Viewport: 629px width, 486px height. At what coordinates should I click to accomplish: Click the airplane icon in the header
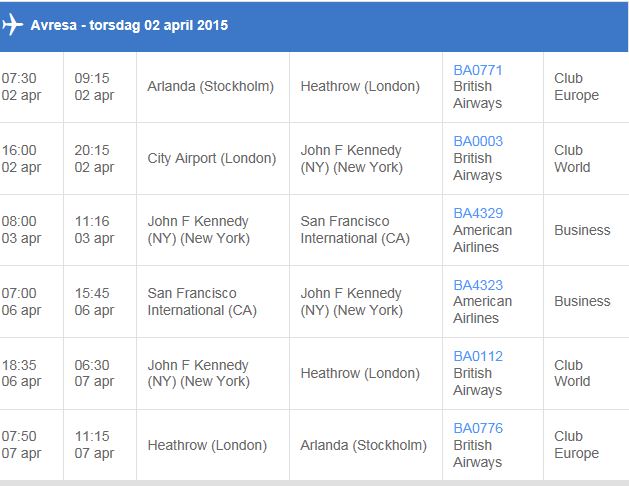[12, 25]
